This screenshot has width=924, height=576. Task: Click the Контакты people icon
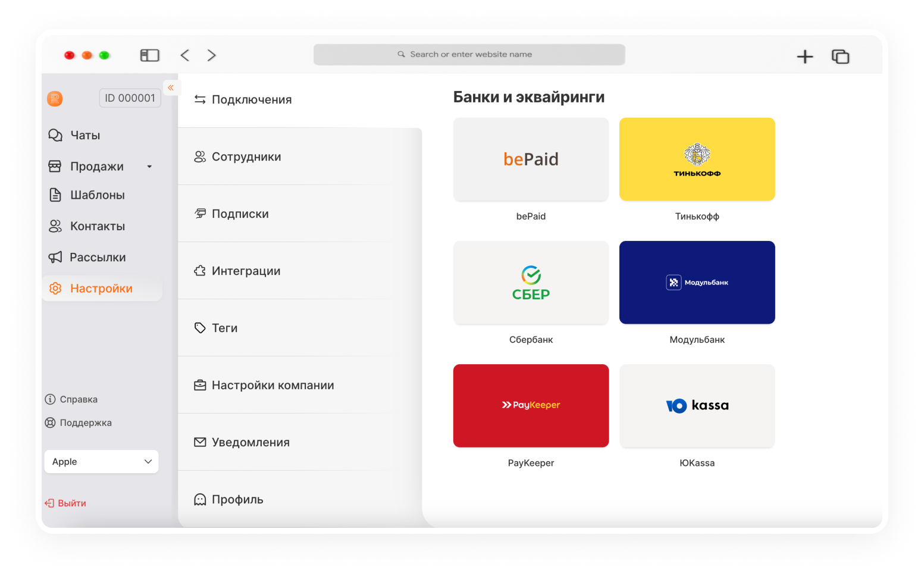[55, 226]
